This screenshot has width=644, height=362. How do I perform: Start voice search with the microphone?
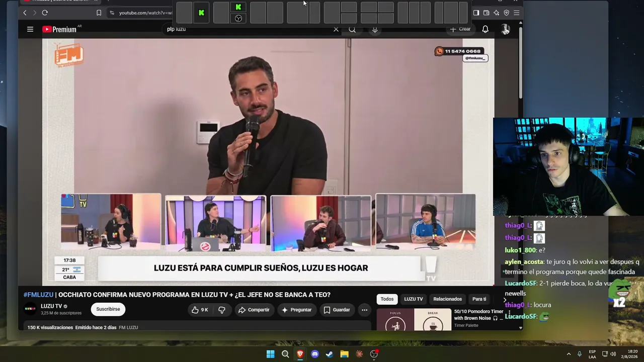point(375,29)
